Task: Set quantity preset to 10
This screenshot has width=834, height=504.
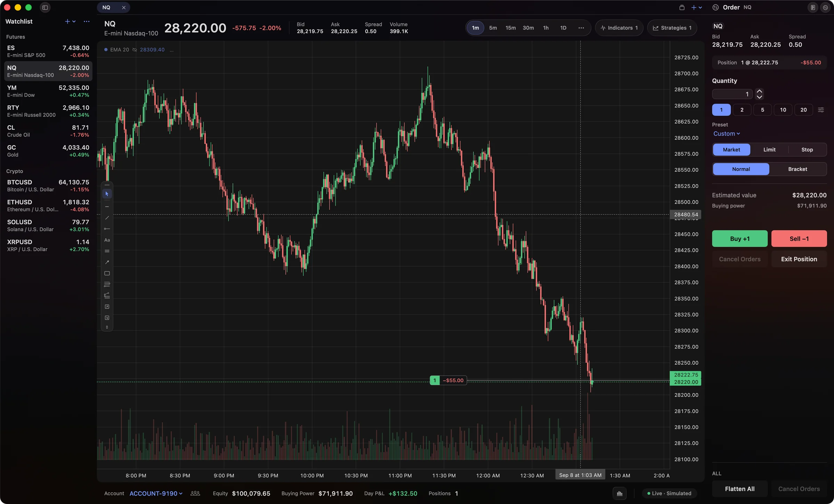Action: [x=783, y=110]
